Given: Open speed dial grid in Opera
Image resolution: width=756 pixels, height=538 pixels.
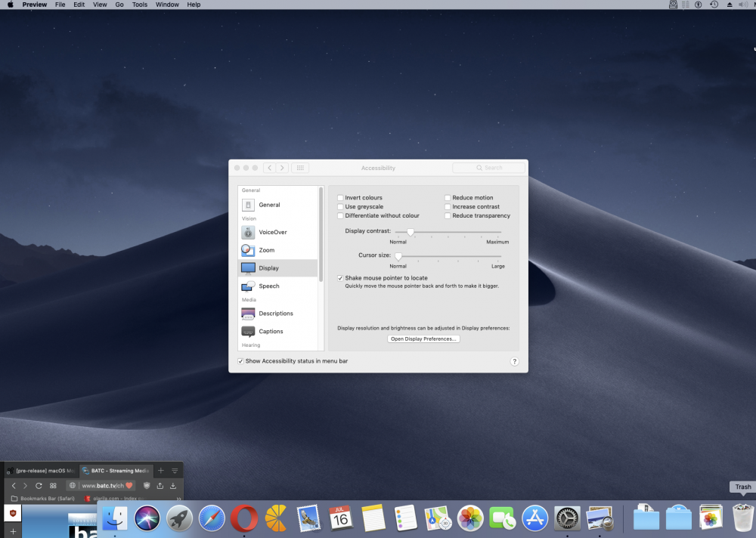Looking at the screenshot, I should [53, 486].
